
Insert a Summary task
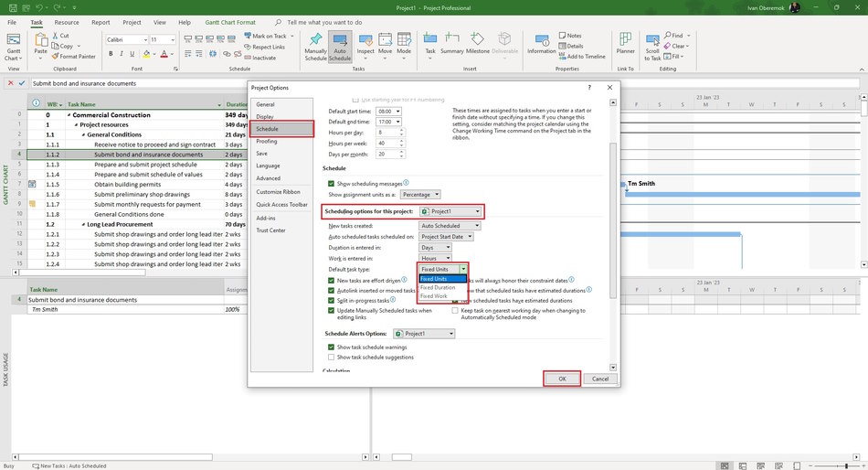451,44
